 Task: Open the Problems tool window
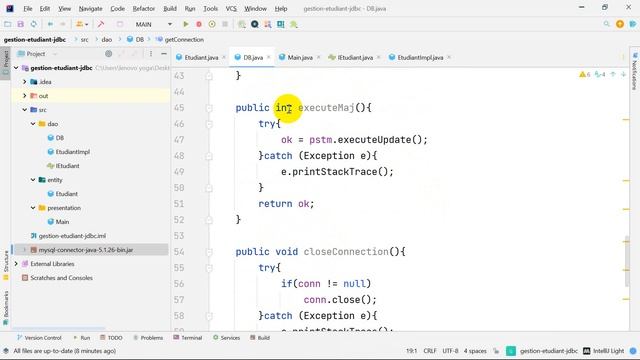click(x=148, y=338)
